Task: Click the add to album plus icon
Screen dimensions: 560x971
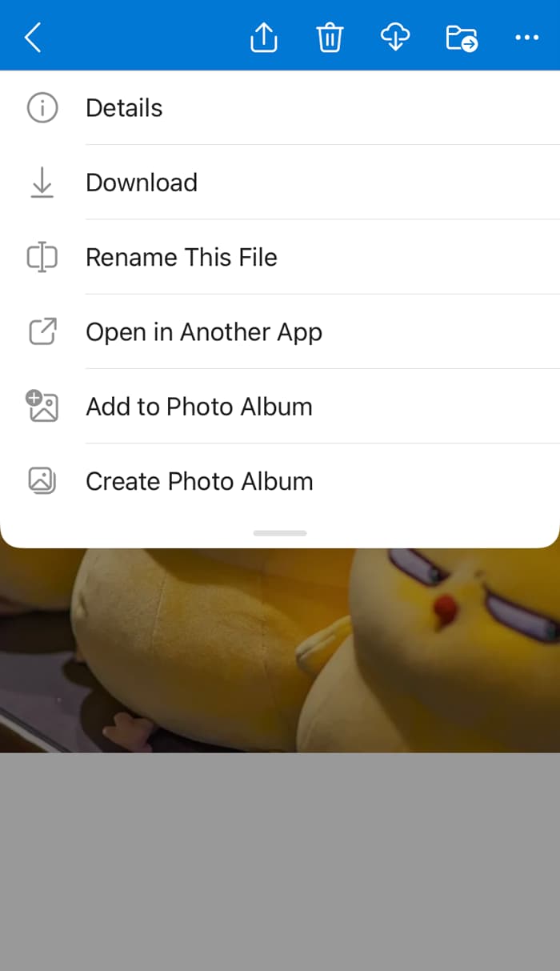Action: 42,406
